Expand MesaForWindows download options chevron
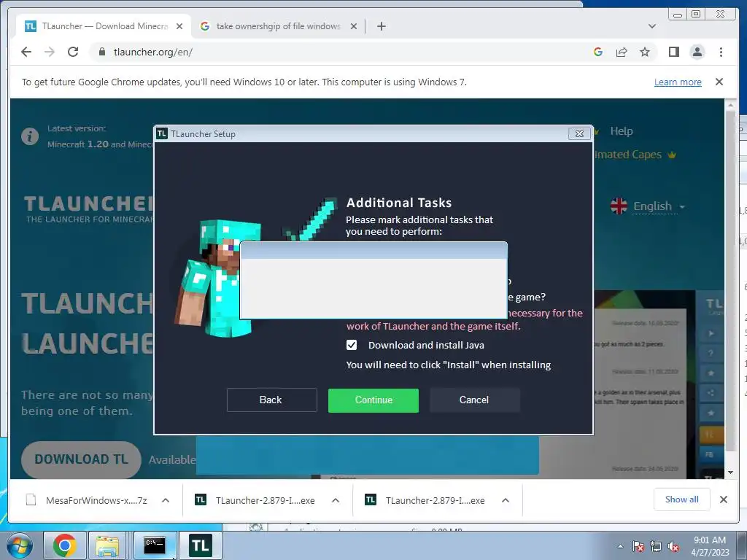 point(166,500)
